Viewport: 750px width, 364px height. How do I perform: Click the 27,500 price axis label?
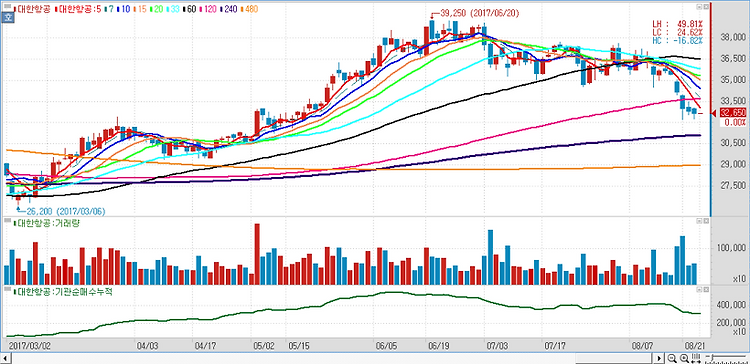[734, 185]
